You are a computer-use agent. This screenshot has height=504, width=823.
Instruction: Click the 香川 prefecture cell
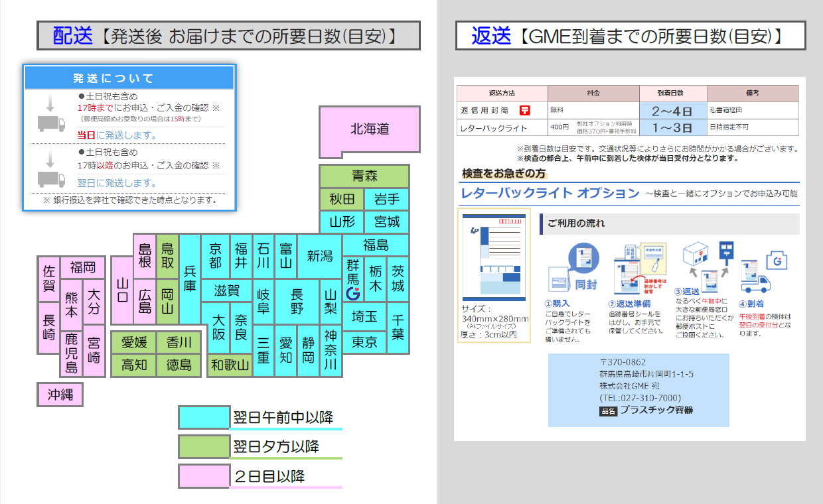pyautogui.click(x=179, y=342)
